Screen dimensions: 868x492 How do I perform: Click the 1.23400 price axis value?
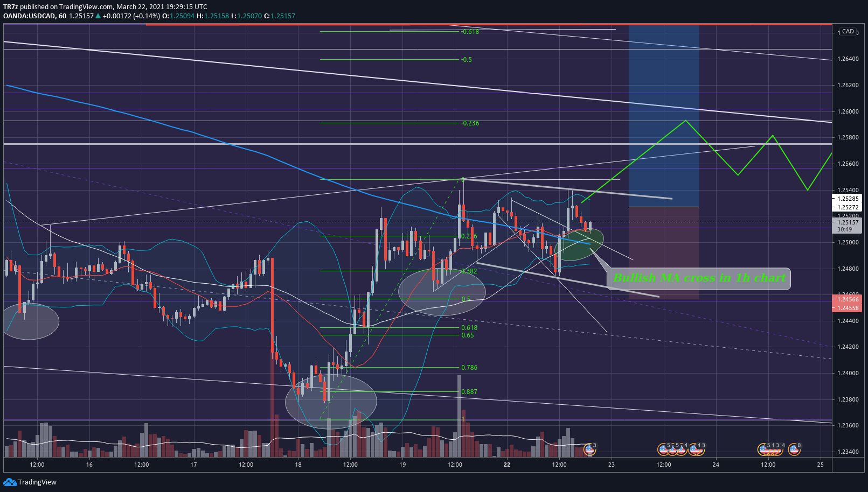click(848, 452)
